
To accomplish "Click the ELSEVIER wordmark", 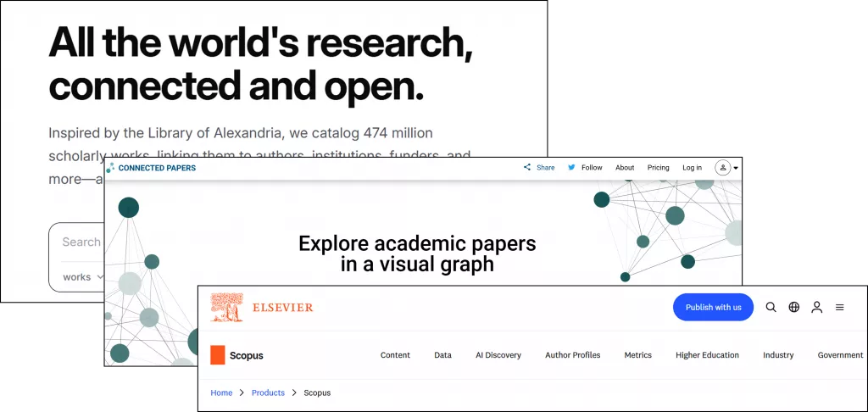I will tap(283, 308).
